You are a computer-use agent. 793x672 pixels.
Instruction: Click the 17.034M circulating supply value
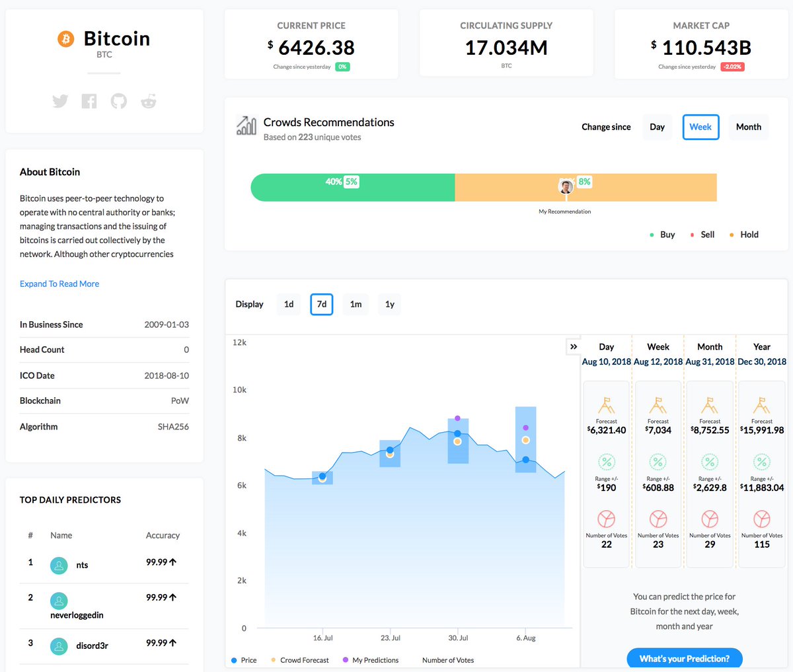click(506, 48)
